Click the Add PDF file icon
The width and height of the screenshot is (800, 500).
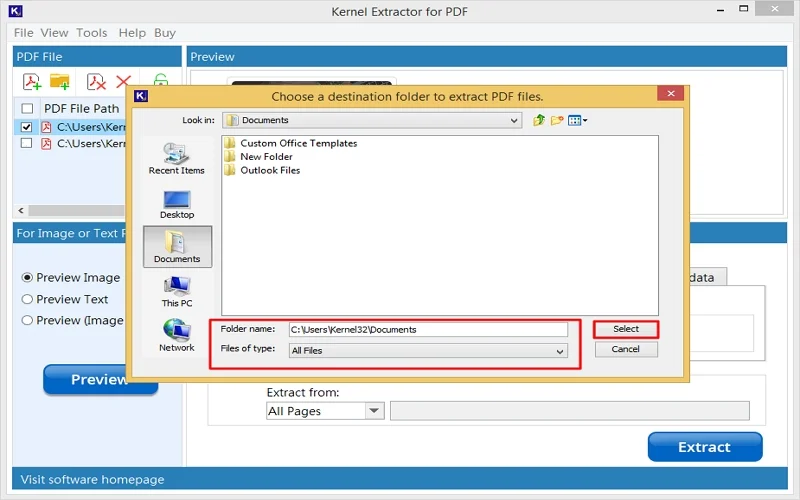point(32,82)
